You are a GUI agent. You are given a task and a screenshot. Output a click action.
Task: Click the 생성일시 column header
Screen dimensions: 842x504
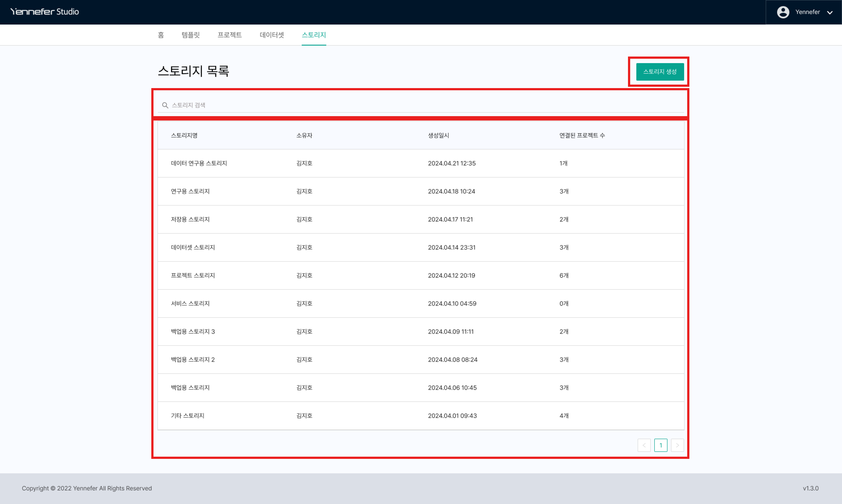(x=438, y=135)
